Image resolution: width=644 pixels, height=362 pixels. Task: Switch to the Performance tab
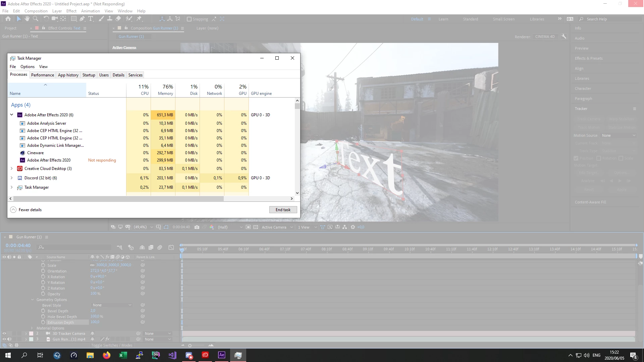[x=42, y=75]
